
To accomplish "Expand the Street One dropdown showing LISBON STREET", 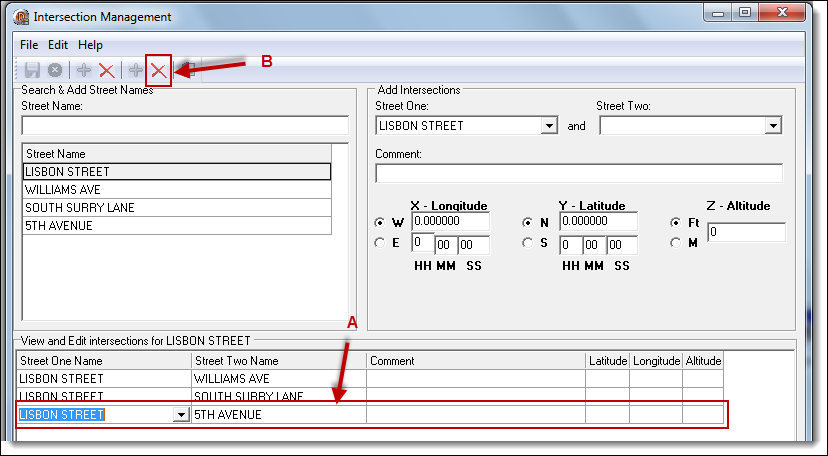I will point(549,126).
